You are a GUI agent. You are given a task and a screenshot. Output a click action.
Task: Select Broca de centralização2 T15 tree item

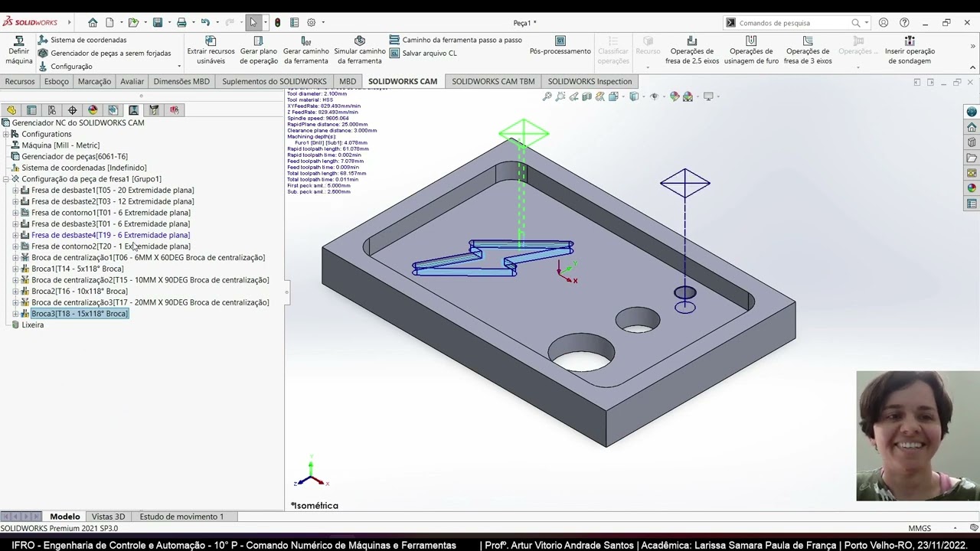[x=150, y=280]
